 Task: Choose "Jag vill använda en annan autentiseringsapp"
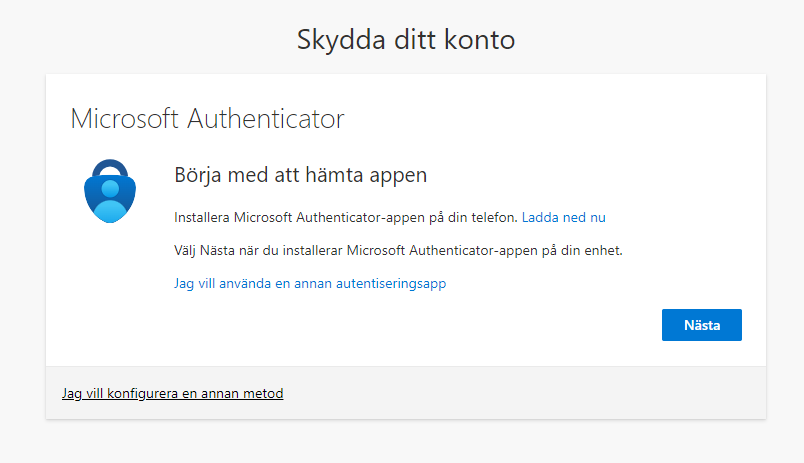[x=310, y=283]
